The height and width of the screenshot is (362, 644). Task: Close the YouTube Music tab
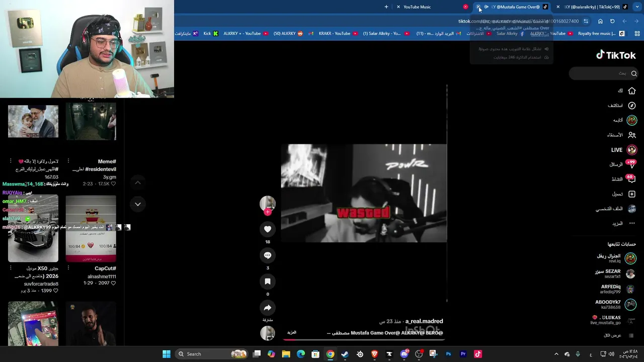[x=398, y=7]
